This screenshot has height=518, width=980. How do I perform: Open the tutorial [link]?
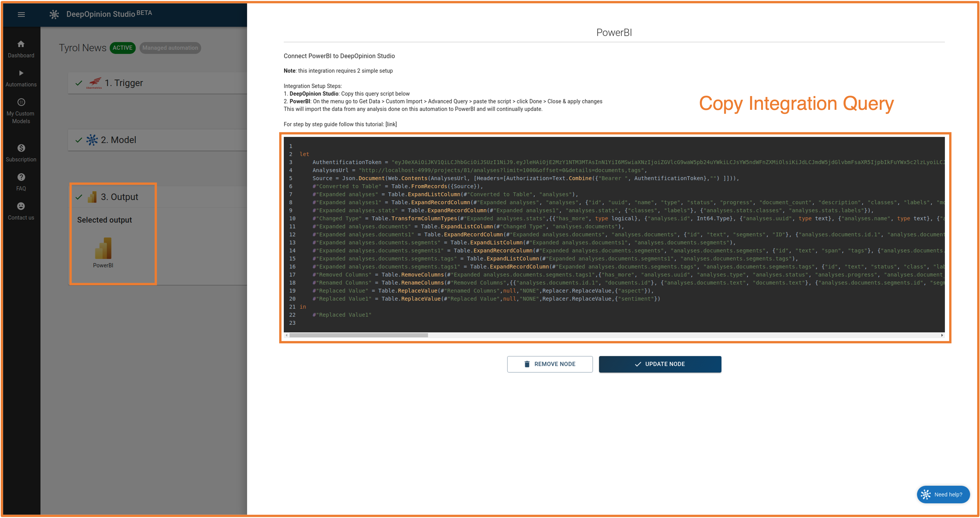click(x=391, y=124)
